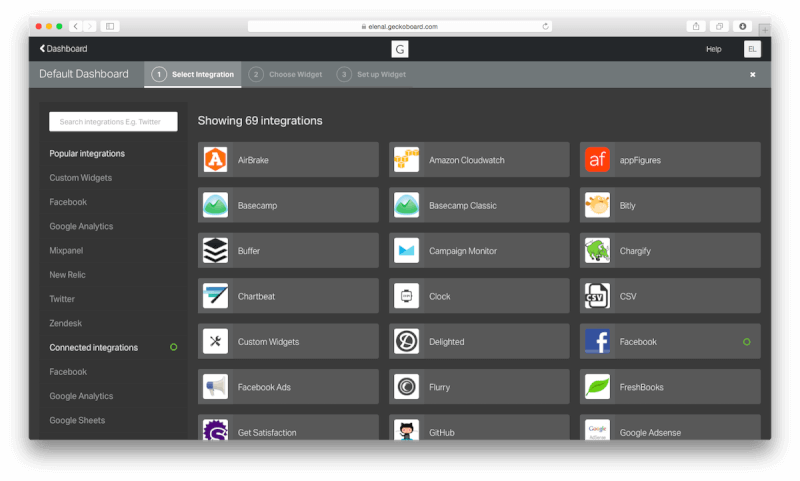Close the add widget wizard
Screen dimensions: 800x481
point(753,74)
